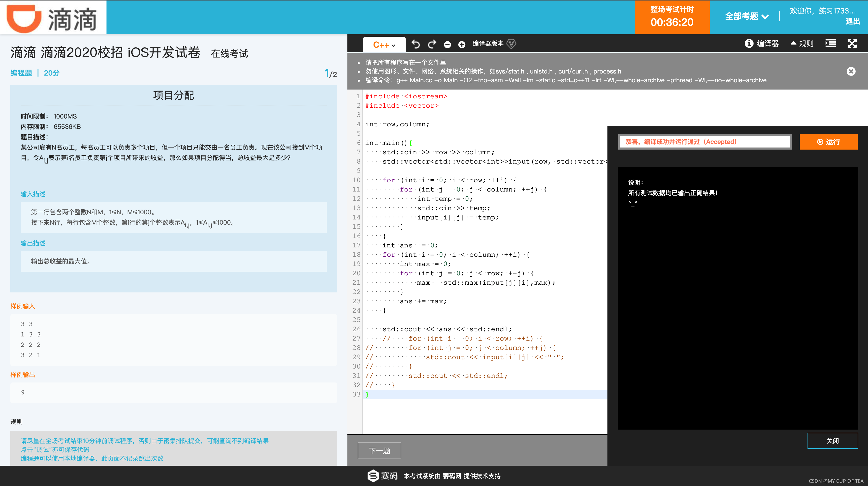Collapse the 规则 panel toggle

click(x=802, y=43)
